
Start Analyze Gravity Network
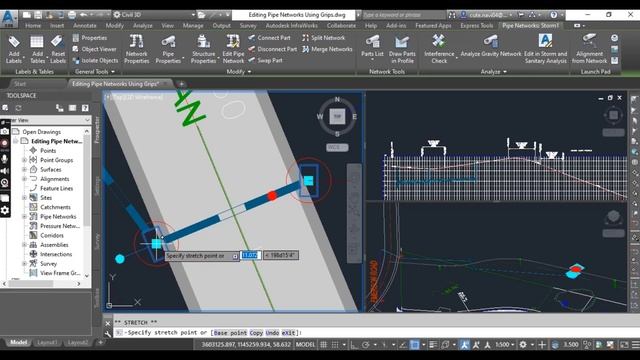(491, 46)
